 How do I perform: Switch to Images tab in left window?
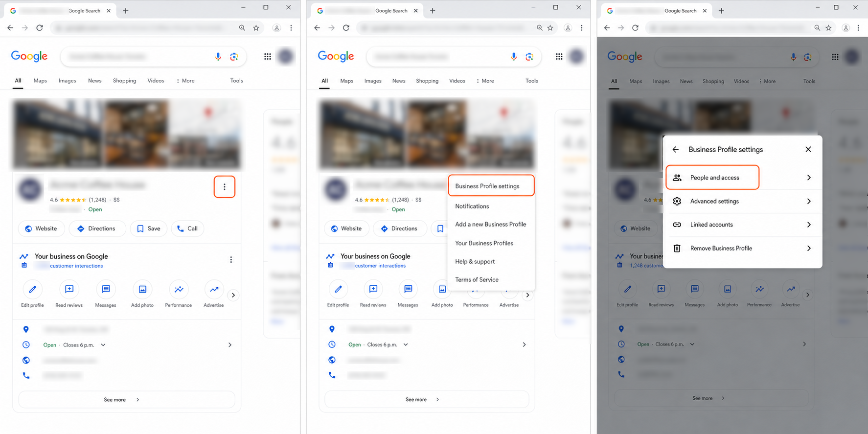point(67,81)
